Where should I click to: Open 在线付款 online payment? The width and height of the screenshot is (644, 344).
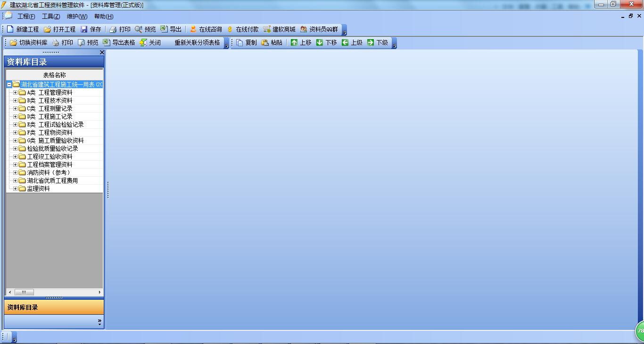coord(242,29)
